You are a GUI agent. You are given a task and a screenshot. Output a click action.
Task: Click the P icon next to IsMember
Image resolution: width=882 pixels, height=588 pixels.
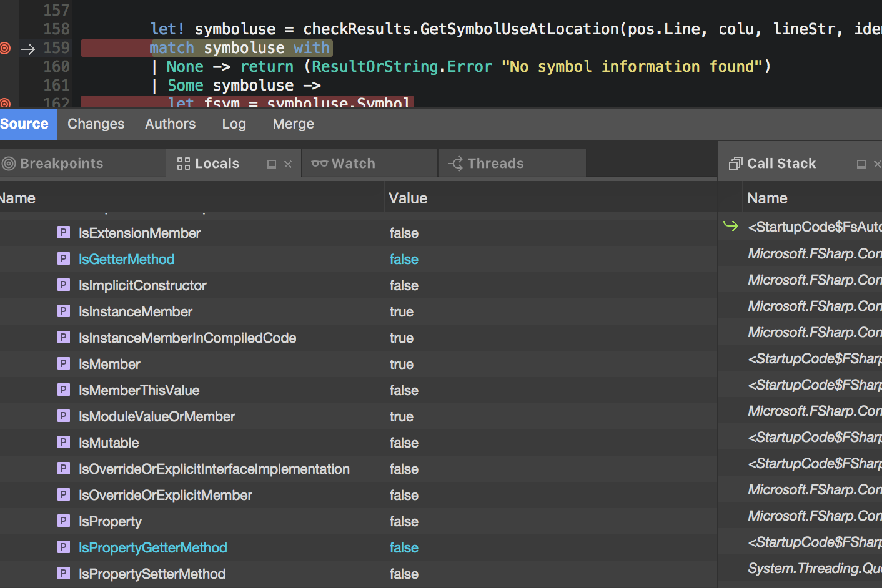[63, 364]
